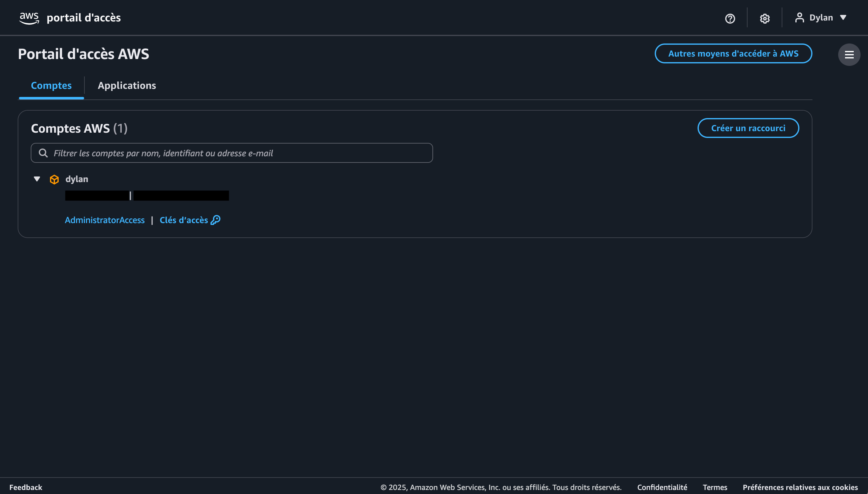
Task: Open the Termes footer link
Action: [x=715, y=487]
